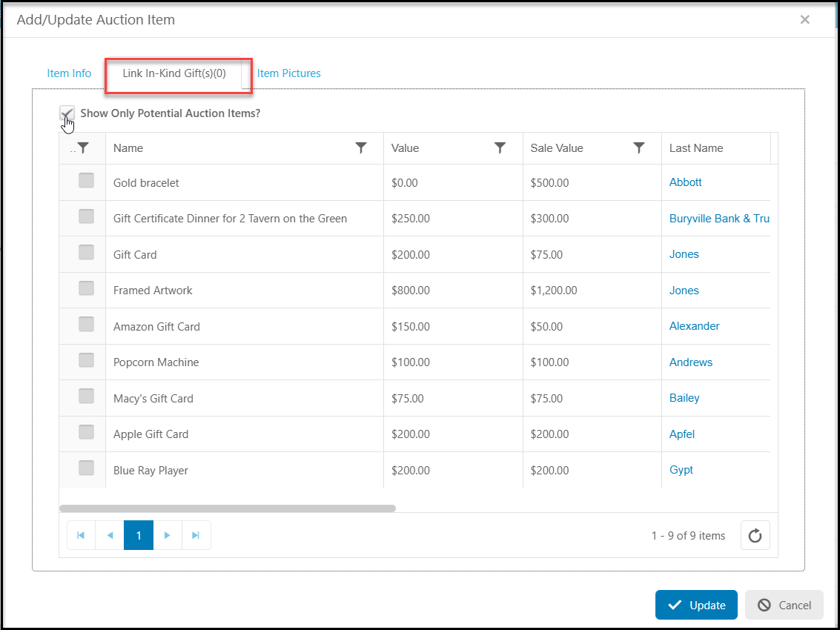Check the Apple Gift Card row checkbox
Viewport: 840px width, 630px height.
[86, 432]
